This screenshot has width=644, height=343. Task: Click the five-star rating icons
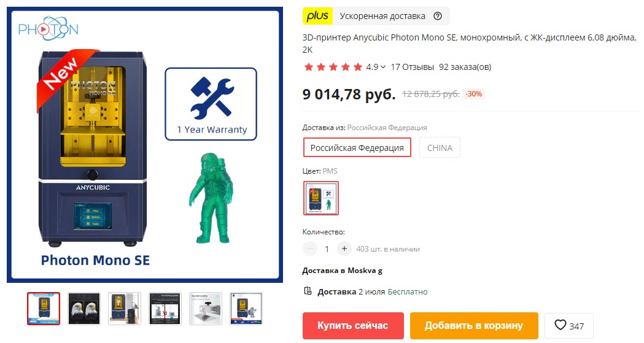coord(333,67)
